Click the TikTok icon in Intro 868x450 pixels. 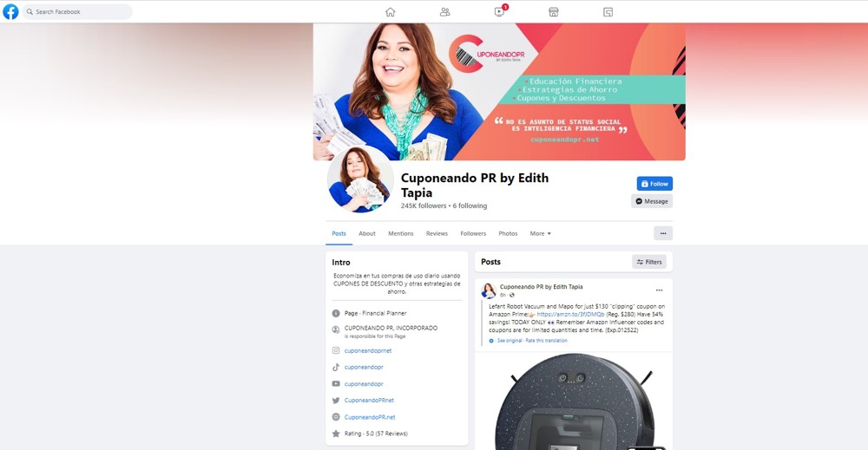tap(336, 367)
